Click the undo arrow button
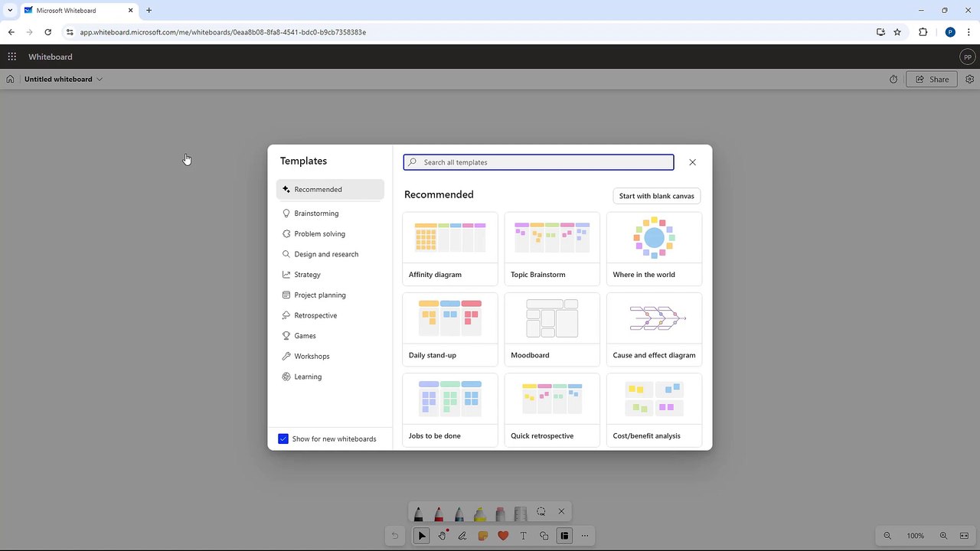Image resolution: width=980 pixels, height=551 pixels. point(395,536)
